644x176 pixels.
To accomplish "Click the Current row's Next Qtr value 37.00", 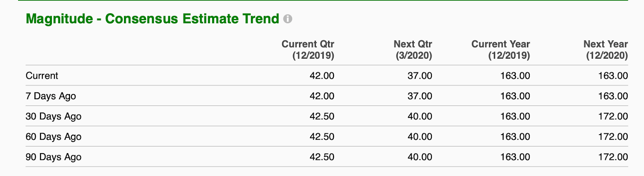I will click(420, 76).
